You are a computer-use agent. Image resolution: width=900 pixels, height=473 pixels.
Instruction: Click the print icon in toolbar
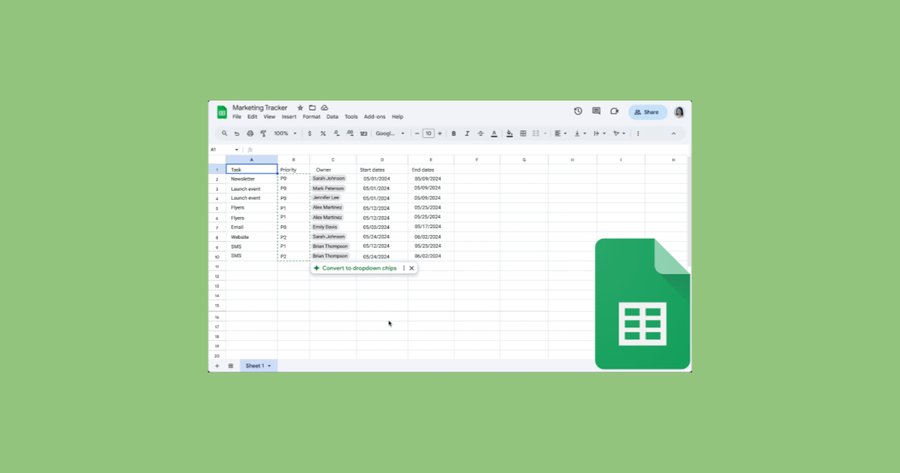pyautogui.click(x=250, y=134)
